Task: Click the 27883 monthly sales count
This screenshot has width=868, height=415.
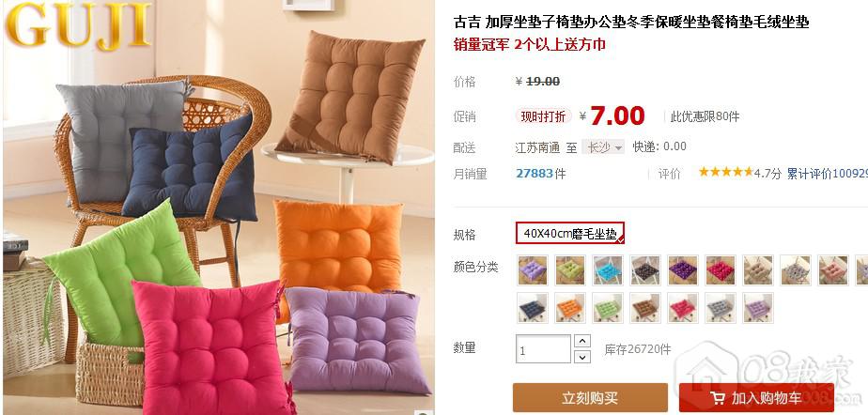Action: pyautogui.click(x=535, y=173)
